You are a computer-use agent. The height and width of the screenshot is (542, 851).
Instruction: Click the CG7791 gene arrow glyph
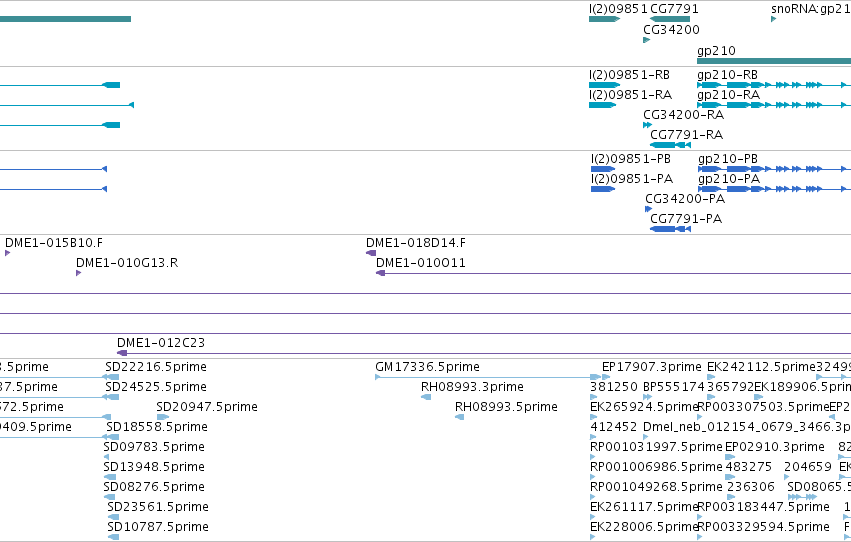pyautogui.click(x=670, y=19)
